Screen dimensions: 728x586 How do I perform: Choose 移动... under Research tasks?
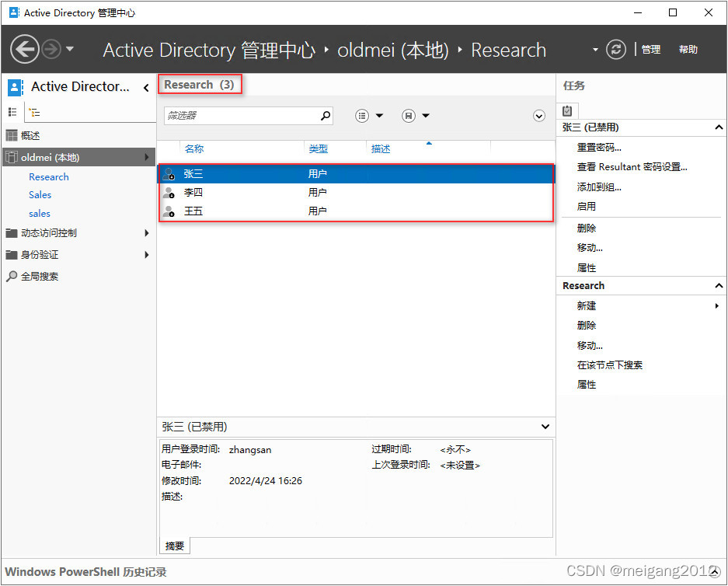(590, 346)
